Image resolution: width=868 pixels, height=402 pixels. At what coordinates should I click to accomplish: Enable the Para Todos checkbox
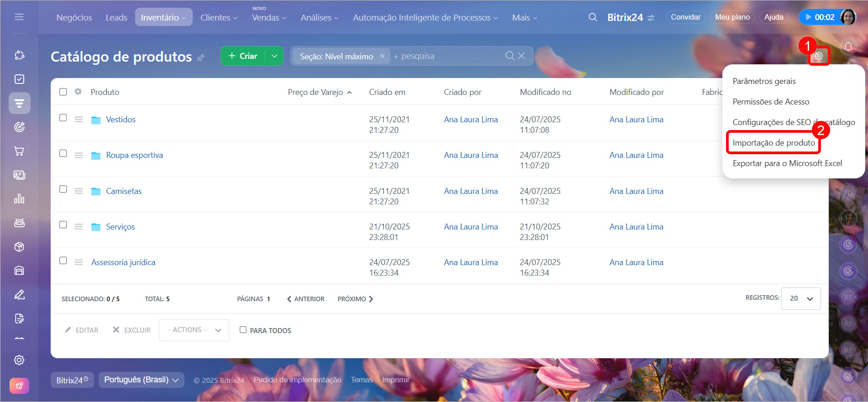click(243, 330)
